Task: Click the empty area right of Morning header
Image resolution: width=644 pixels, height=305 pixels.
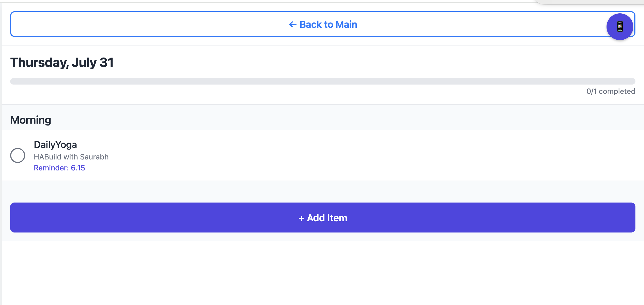Action: pyautogui.click(x=348, y=120)
